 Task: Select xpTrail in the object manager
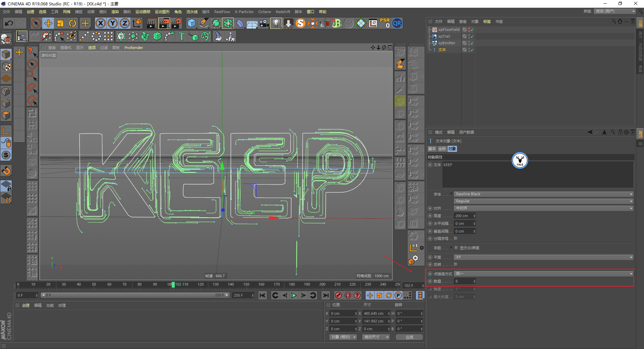pos(444,36)
